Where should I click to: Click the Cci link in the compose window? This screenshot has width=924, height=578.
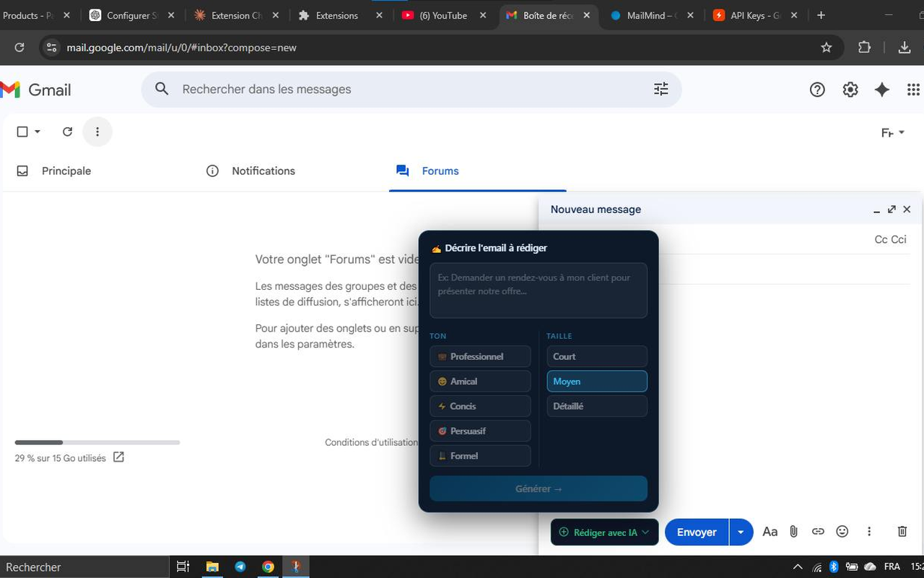(x=899, y=239)
